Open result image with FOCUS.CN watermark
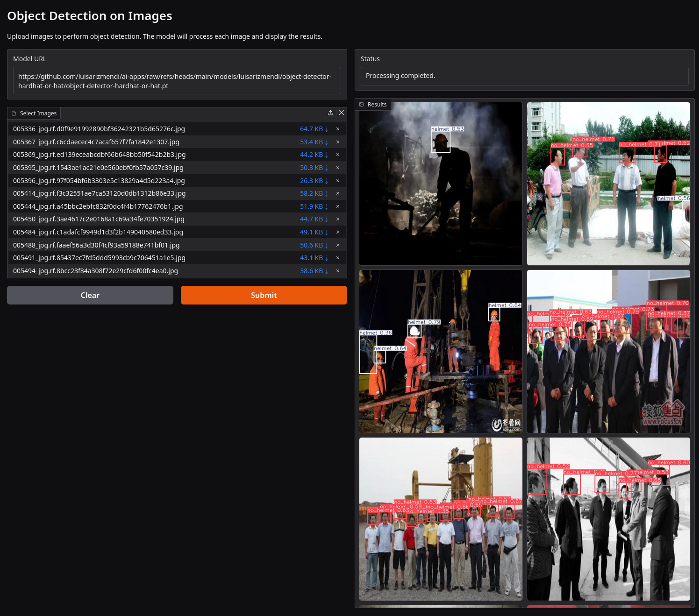The image size is (699, 616). 608,351
